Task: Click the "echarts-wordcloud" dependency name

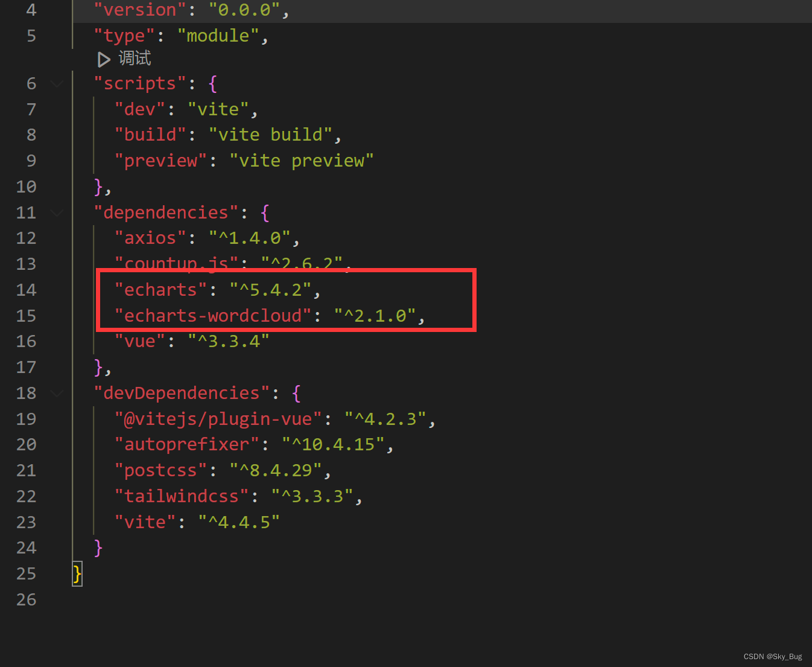Action: click(213, 316)
